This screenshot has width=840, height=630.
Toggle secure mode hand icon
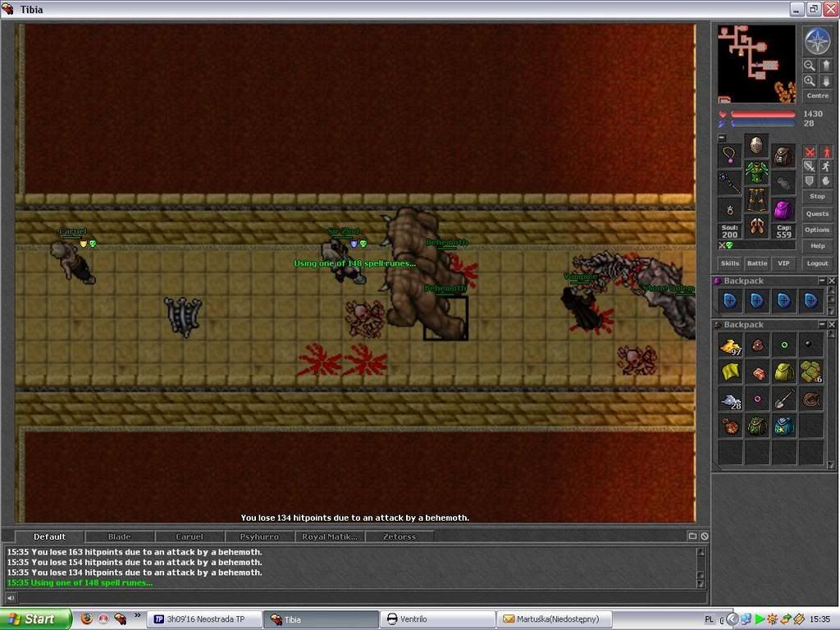pos(826,181)
